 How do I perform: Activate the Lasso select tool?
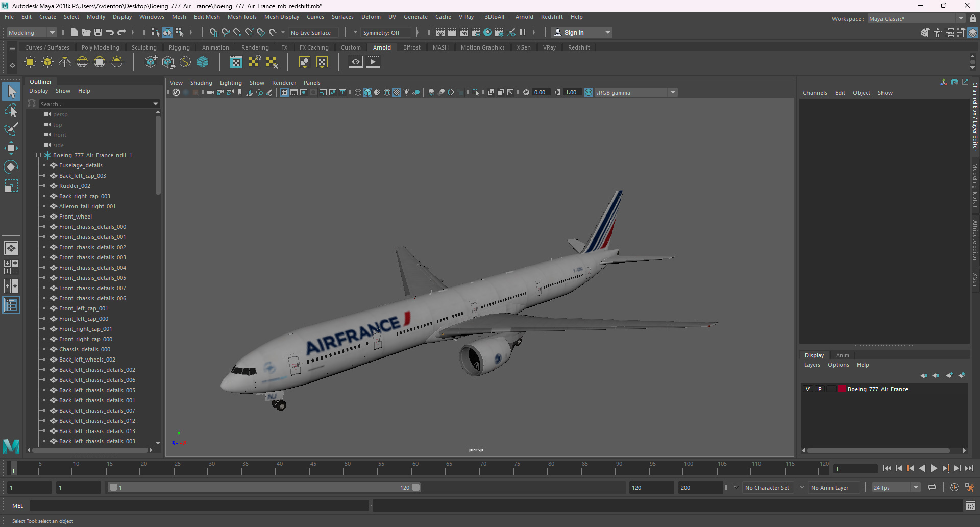(11, 110)
